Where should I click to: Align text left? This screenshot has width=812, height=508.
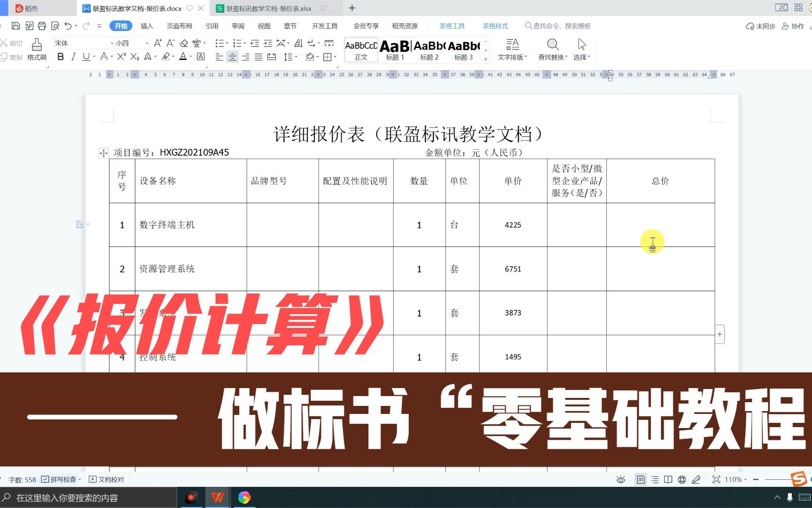219,57
